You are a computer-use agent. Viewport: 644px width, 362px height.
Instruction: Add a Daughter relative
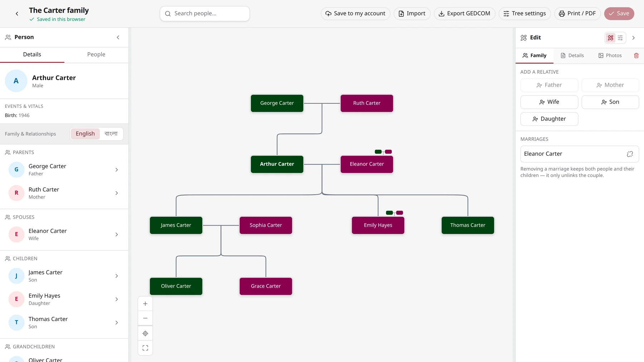tap(549, 119)
